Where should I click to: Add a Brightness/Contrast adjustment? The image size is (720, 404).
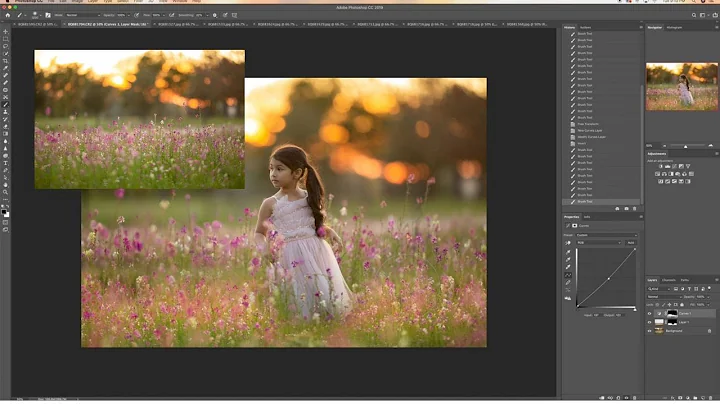pyautogui.click(x=661, y=166)
